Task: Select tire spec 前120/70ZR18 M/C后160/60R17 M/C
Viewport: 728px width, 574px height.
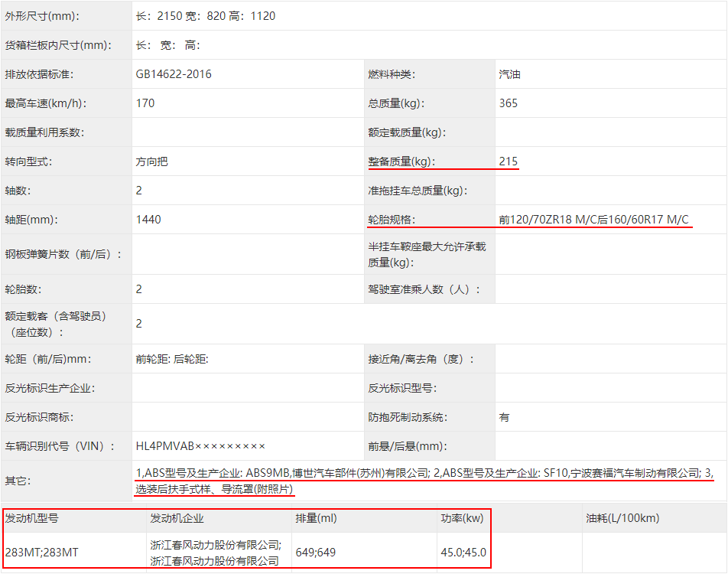Action: tap(593, 220)
